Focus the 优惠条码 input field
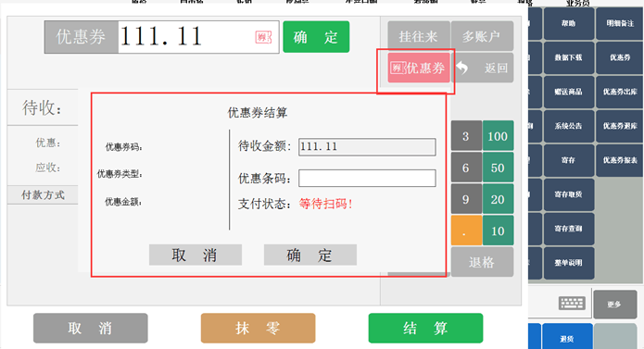This screenshot has height=349, width=644. click(367, 179)
